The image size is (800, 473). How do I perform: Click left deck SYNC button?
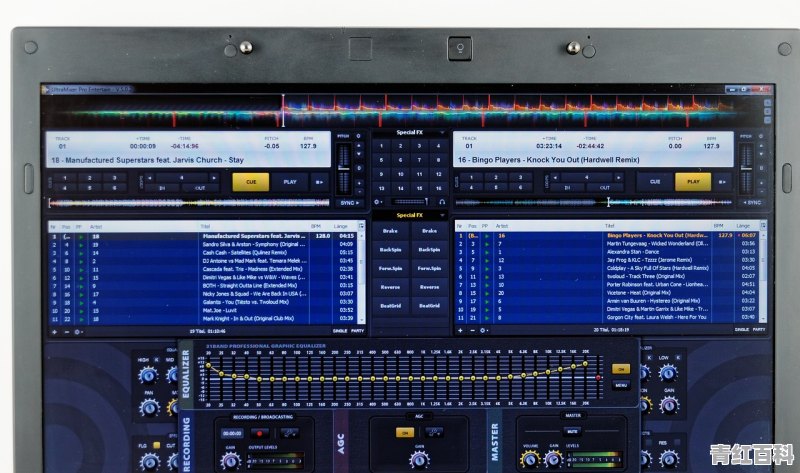click(x=349, y=203)
